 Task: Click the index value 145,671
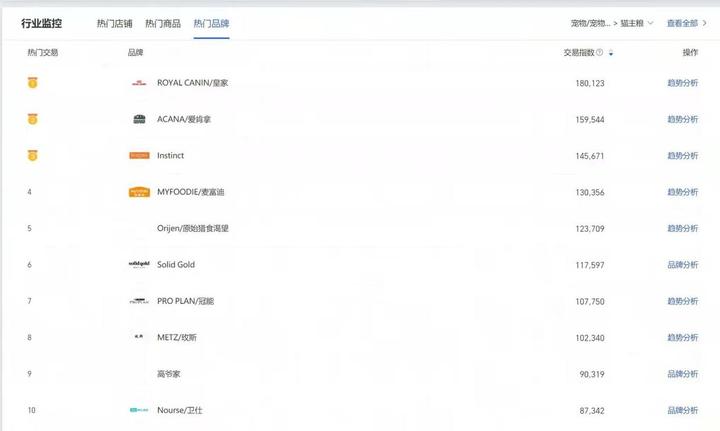coord(590,156)
